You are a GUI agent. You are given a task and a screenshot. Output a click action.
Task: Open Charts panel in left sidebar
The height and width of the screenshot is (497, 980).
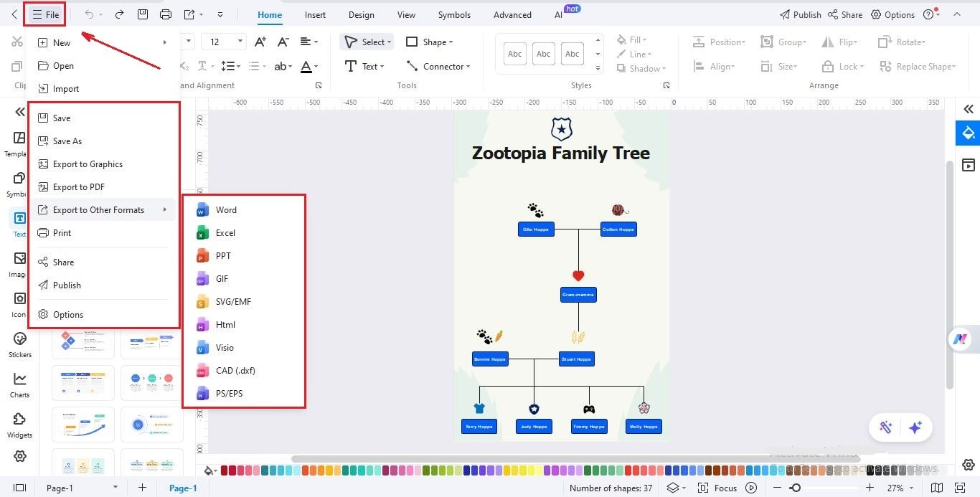20,384
